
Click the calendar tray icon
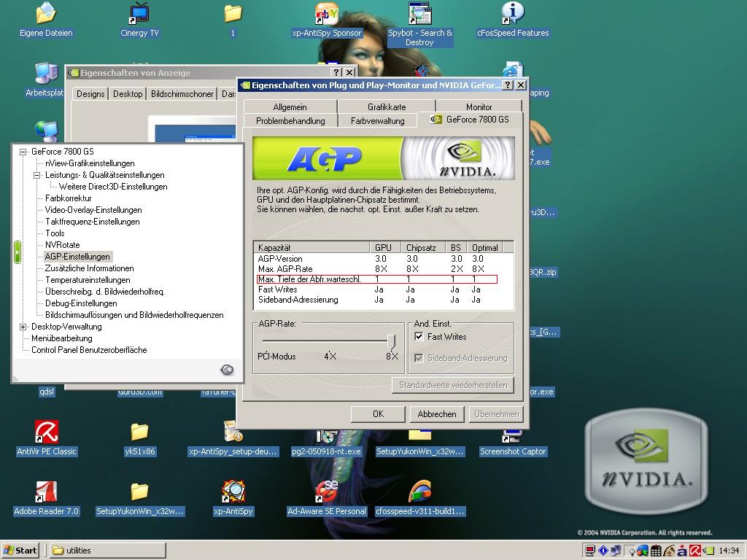[656, 551]
